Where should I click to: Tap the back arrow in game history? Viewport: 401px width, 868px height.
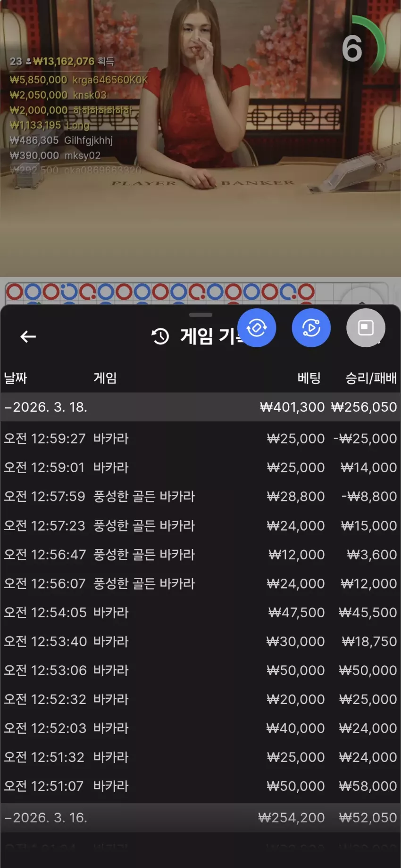click(28, 336)
